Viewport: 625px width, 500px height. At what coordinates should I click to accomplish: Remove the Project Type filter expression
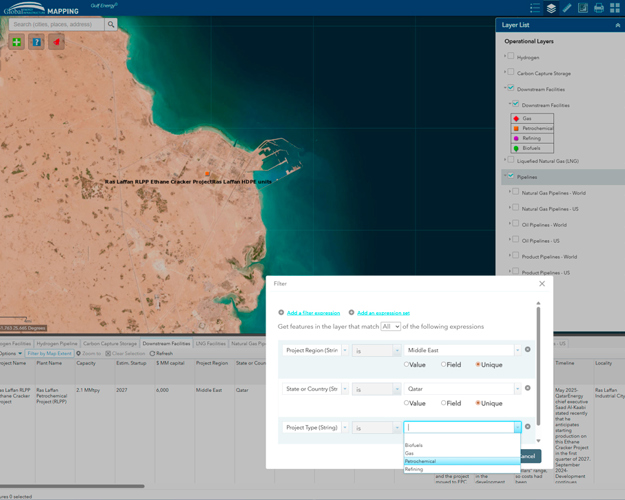(527, 426)
